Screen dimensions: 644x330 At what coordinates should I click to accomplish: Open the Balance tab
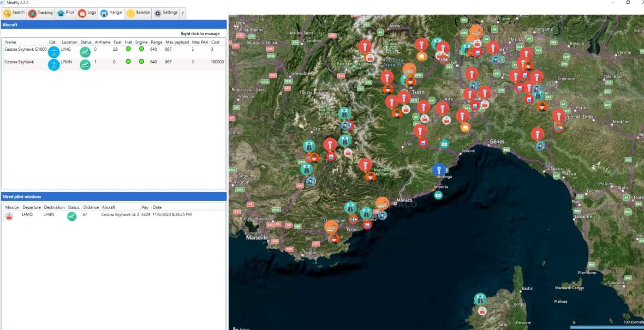tap(138, 13)
